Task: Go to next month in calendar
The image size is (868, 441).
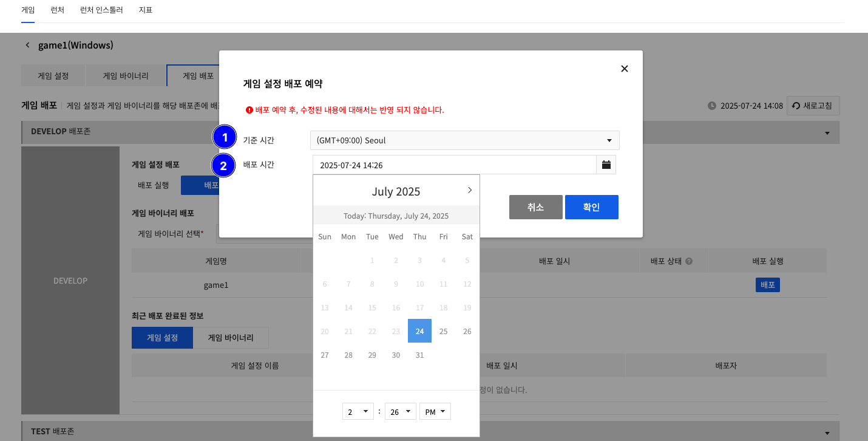Action: [x=469, y=190]
